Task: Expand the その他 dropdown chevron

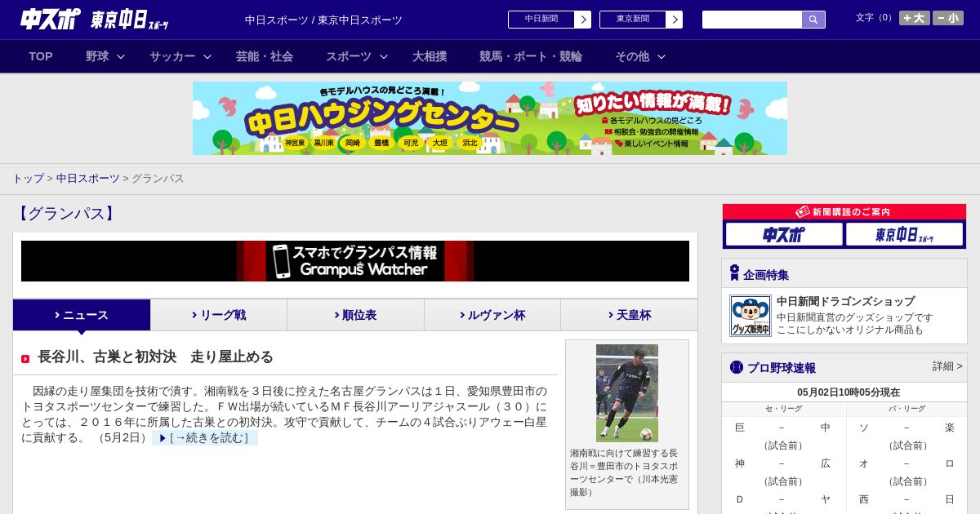Action: pyautogui.click(x=661, y=56)
